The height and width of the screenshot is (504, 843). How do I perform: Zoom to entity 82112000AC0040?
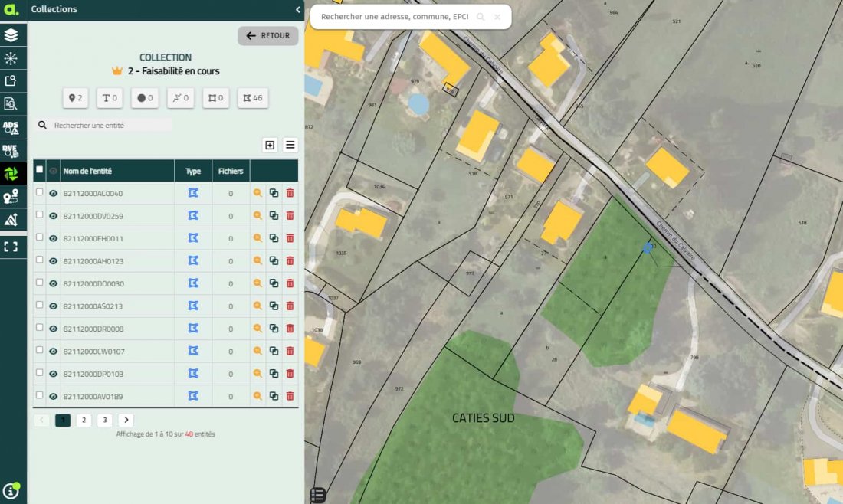(257, 193)
